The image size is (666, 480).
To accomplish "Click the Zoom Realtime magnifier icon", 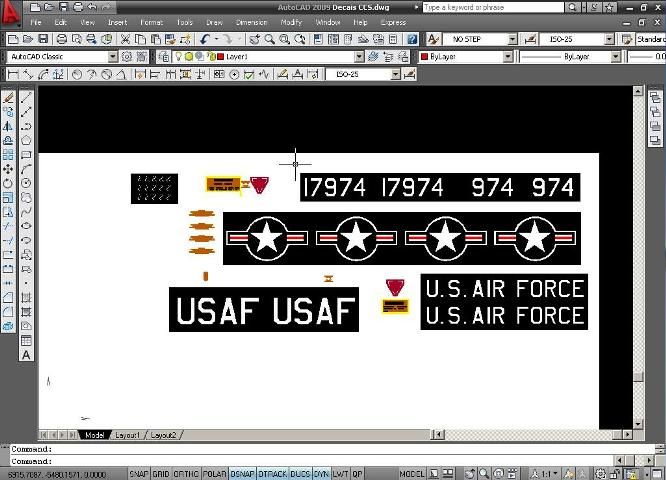I will (x=269, y=40).
